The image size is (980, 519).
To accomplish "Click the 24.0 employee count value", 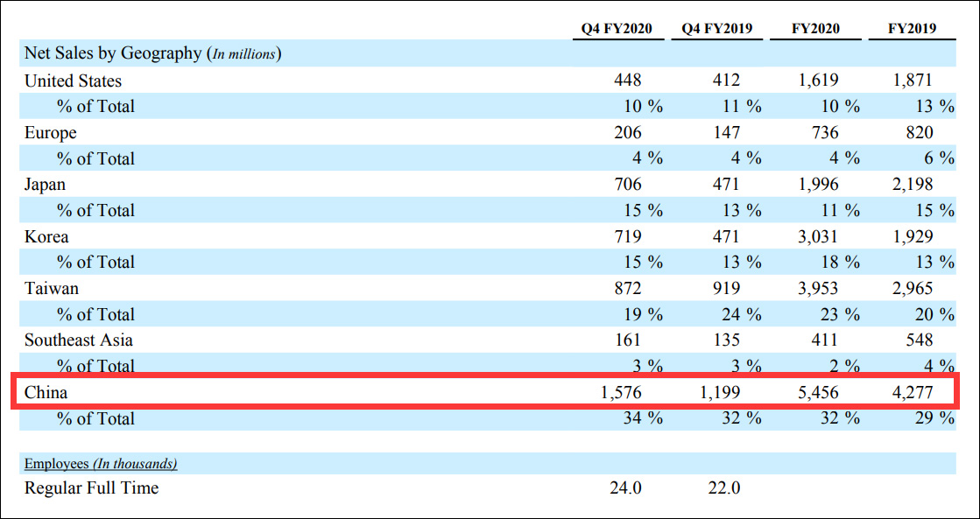I will coord(625,488).
